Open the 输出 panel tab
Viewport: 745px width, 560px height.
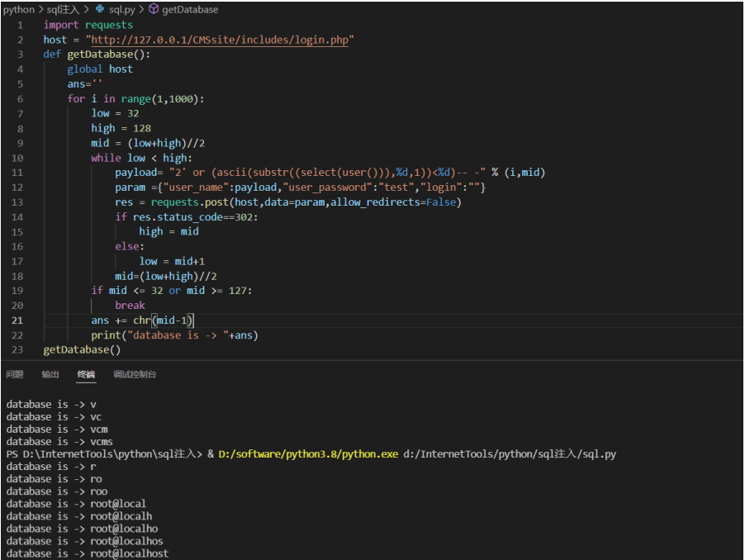click(50, 374)
